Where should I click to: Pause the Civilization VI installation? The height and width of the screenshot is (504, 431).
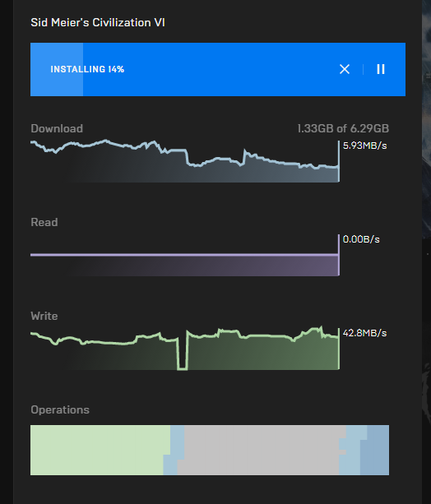point(381,69)
